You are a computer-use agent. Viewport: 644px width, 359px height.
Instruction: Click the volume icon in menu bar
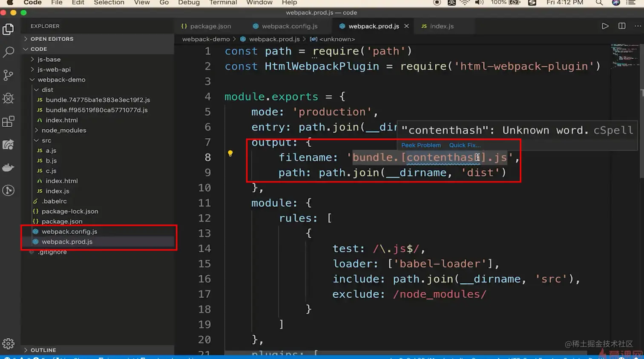(x=479, y=3)
